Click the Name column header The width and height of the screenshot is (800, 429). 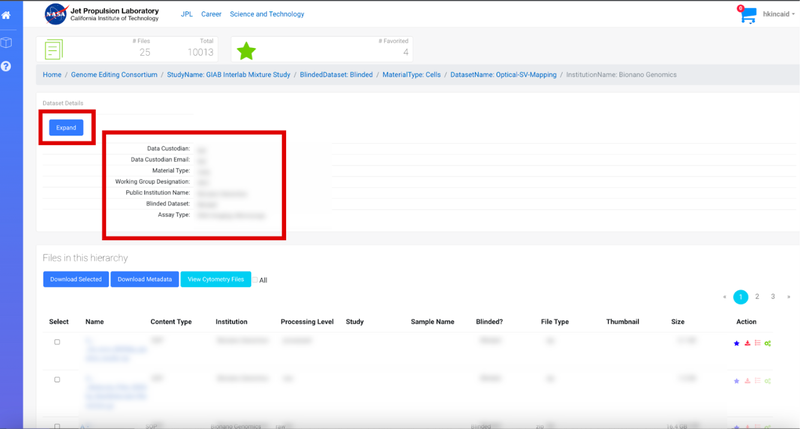pos(95,322)
